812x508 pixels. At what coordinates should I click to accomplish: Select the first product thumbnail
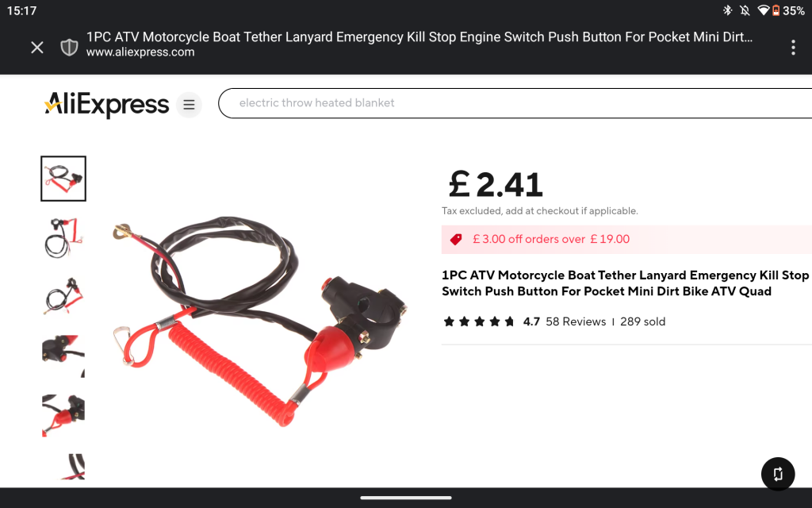[x=63, y=179]
